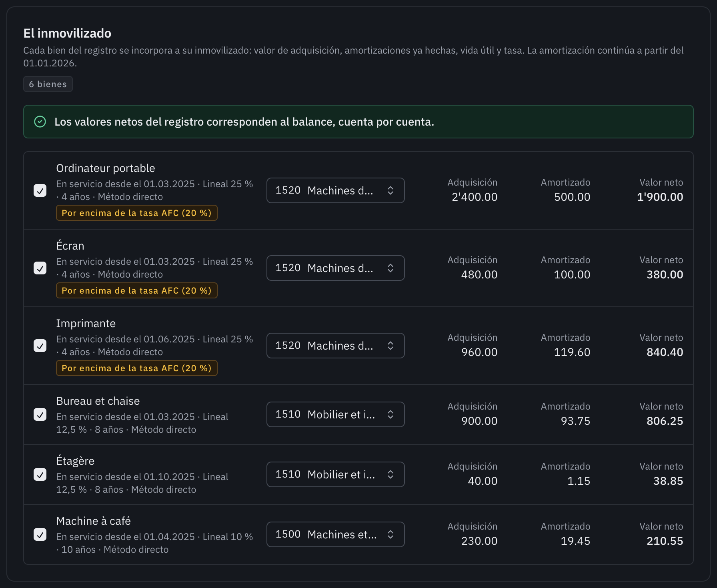
Task: Untick the Étagère checkbox
Action: click(40, 474)
